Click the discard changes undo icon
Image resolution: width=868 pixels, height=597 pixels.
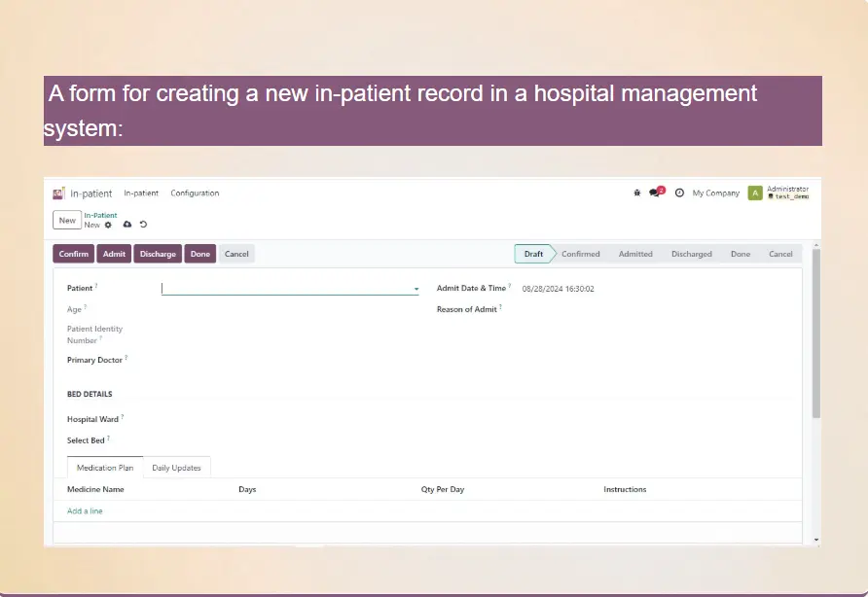click(x=143, y=225)
